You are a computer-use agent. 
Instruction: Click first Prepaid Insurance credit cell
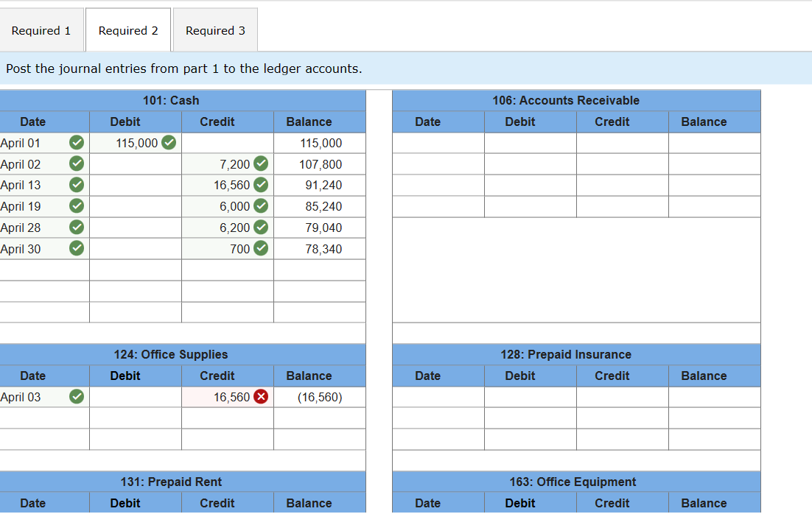click(x=623, y=397)
